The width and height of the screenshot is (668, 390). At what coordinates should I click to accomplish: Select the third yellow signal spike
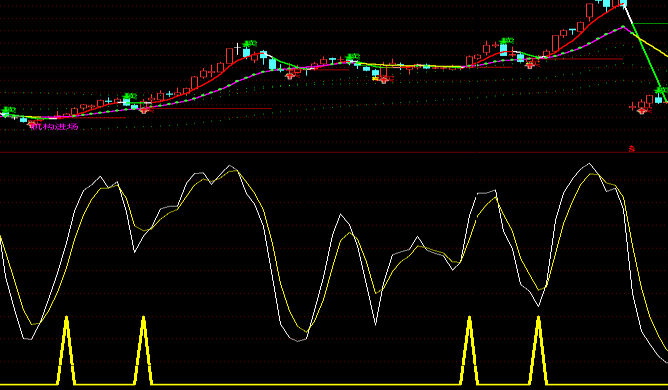[x=469, y=350]
